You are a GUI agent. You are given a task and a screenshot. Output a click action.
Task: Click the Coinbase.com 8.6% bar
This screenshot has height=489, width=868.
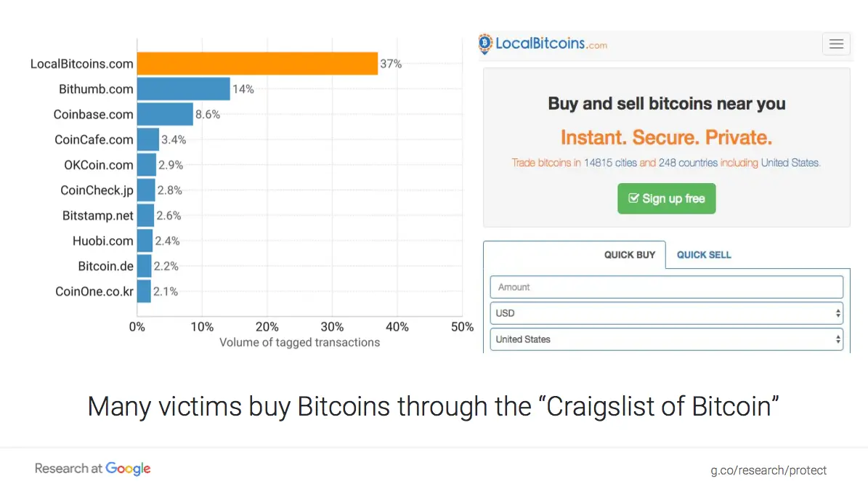163,114
